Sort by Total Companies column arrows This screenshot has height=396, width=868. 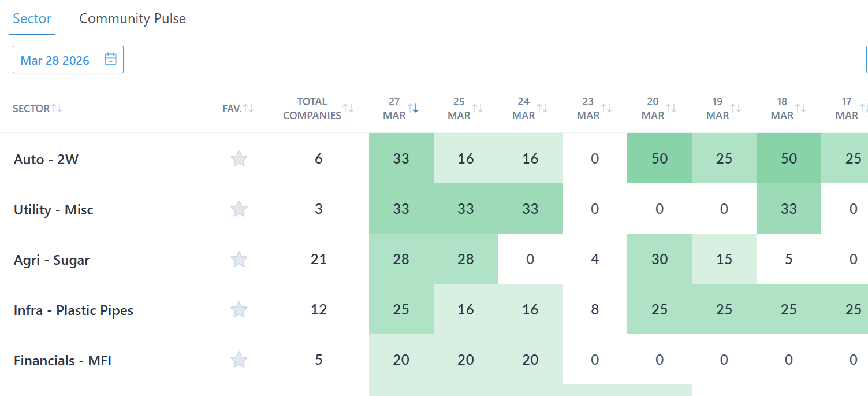[x=348, y=108]
